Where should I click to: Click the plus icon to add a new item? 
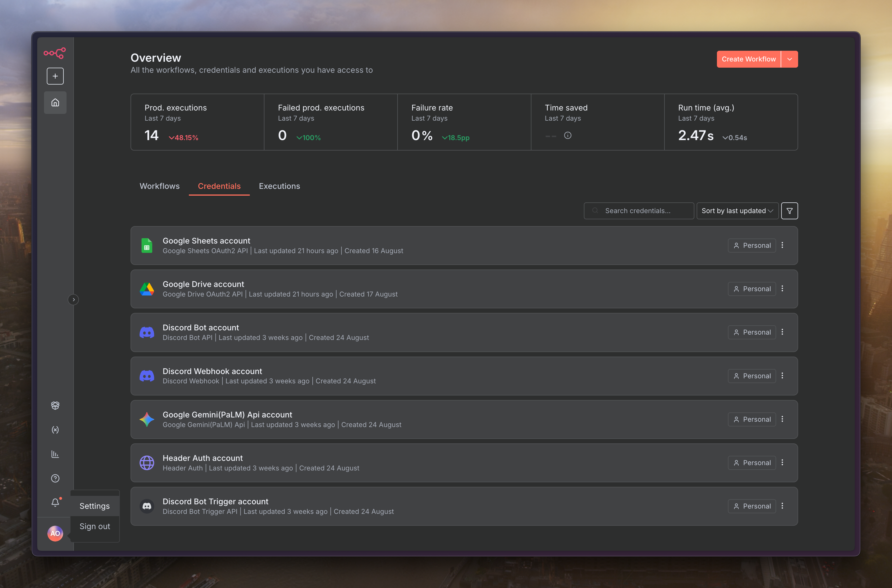pyautogui.click(x=55, y=76)
